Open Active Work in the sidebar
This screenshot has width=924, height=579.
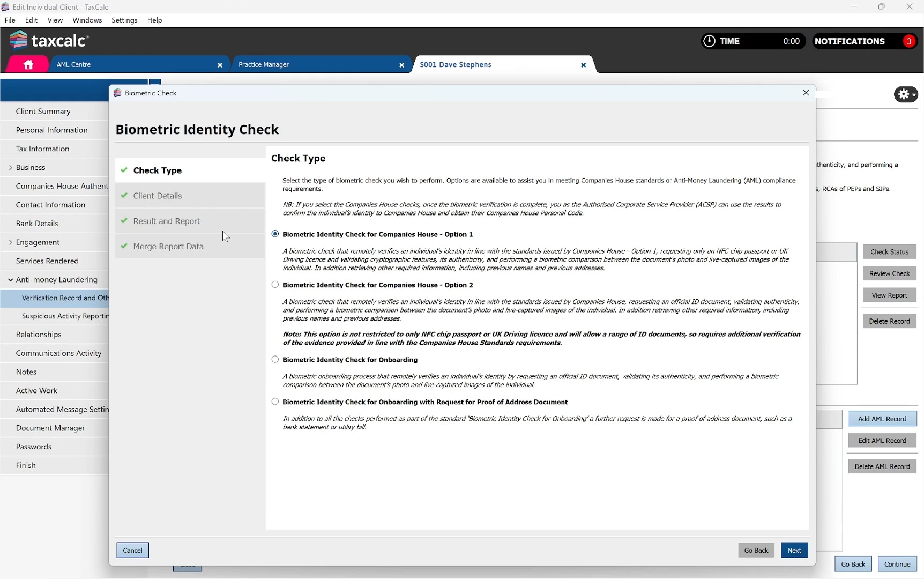(55, 391)
